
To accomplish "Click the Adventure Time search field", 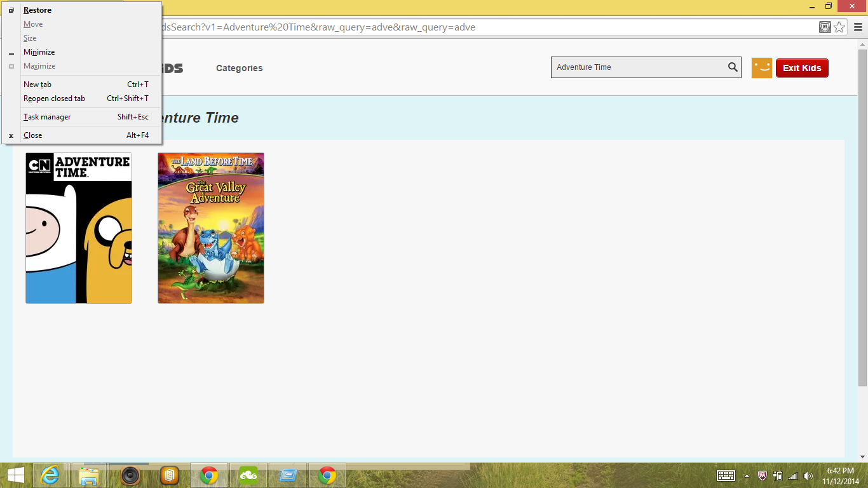I will pos(639,67).
